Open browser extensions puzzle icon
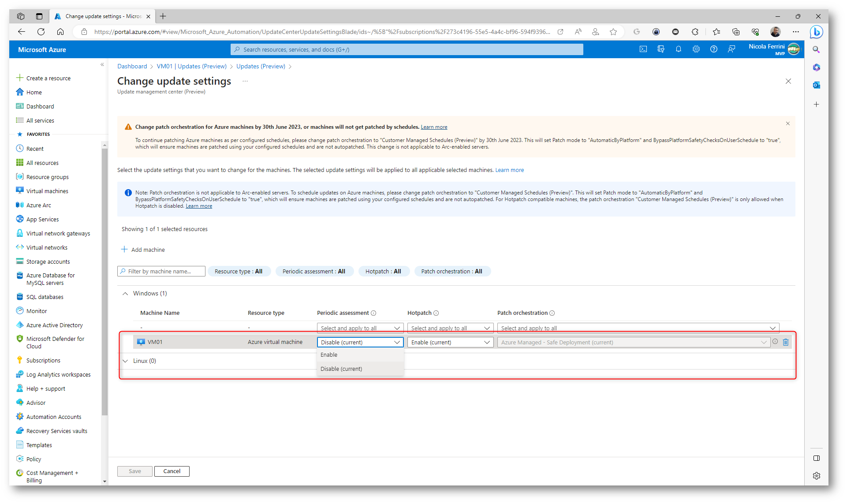This screenshot has height=504, width=847. point(695,32)
